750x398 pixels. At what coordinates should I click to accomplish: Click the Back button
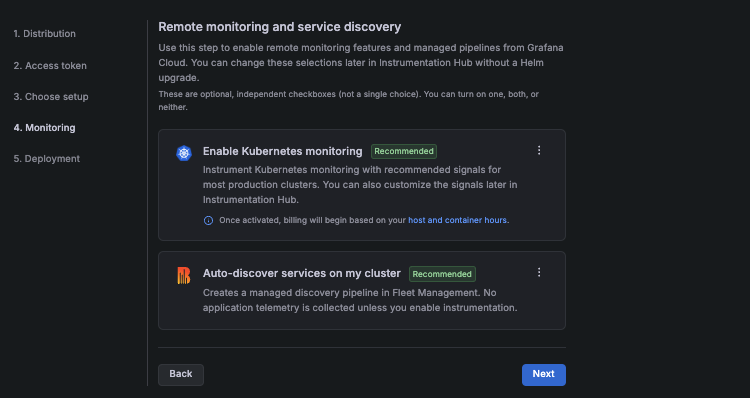(x=181, y=375)
